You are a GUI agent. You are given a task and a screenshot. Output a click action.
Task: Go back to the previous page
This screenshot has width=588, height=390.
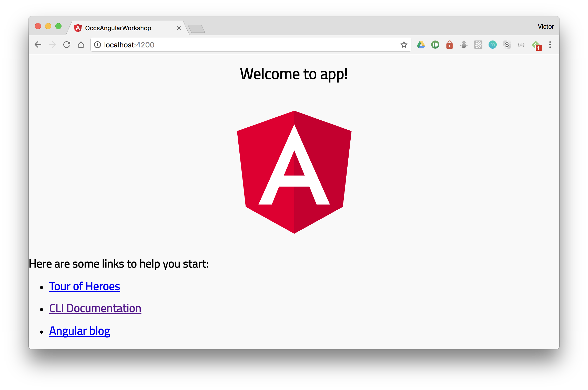pos(38,45)
